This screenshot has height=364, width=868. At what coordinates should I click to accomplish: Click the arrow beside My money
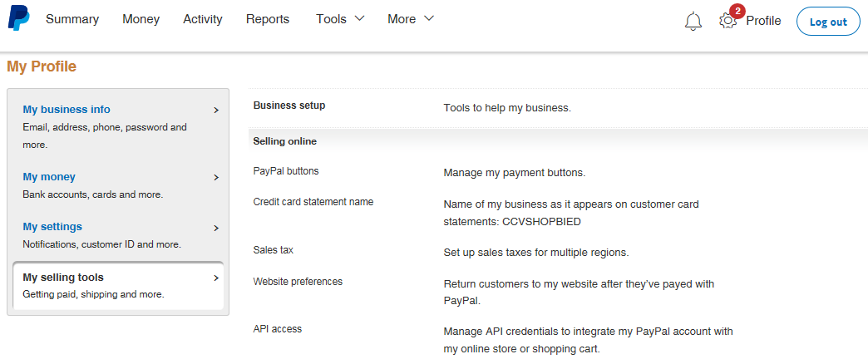216,177
